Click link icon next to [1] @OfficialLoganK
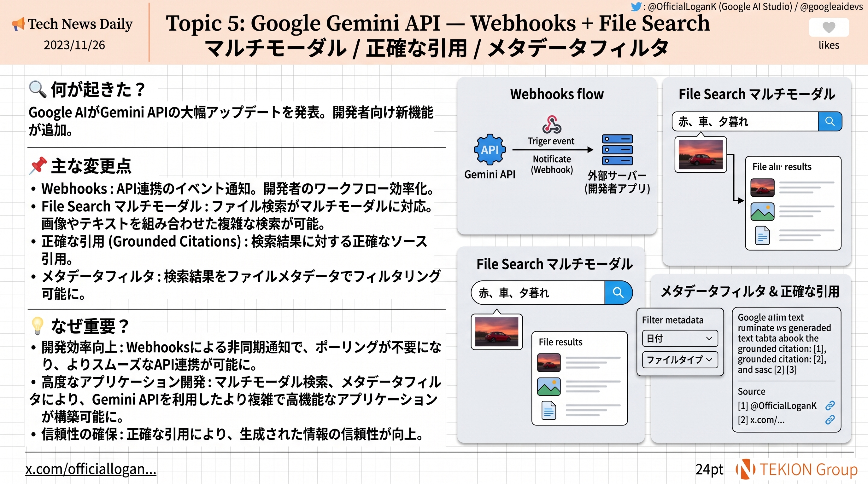This screenshot has height=484, width=868. pos(830,405)
